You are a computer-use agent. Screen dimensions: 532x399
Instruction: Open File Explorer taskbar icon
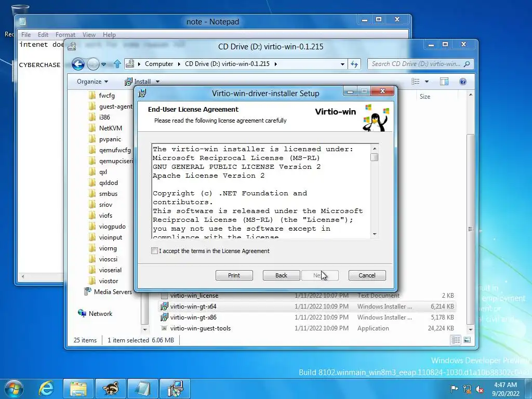point(78,389)
